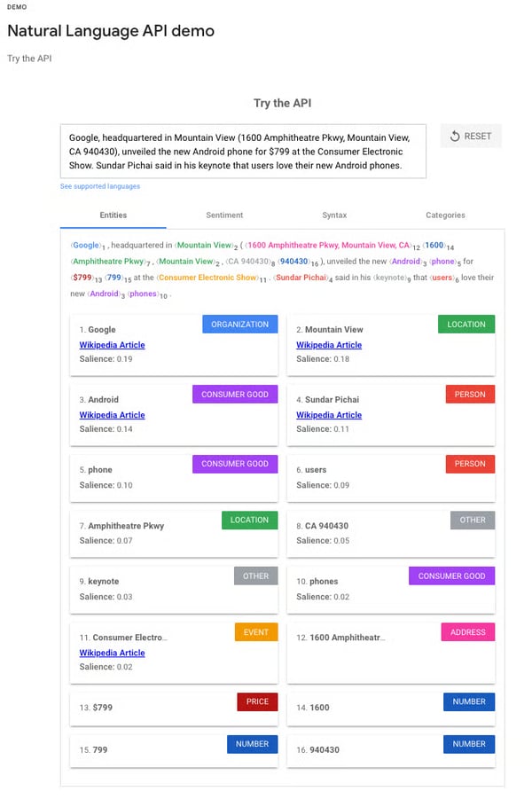Click the 14. 1600 card title
Image resolution: width=532 pixels, height=799 pixels.
(x=313, y=708)
